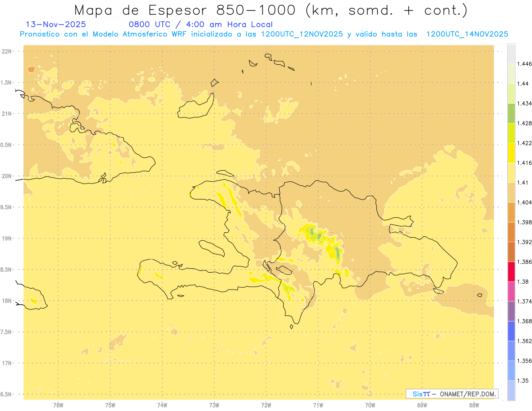Click the longitude label '68W'

point(474,405)
